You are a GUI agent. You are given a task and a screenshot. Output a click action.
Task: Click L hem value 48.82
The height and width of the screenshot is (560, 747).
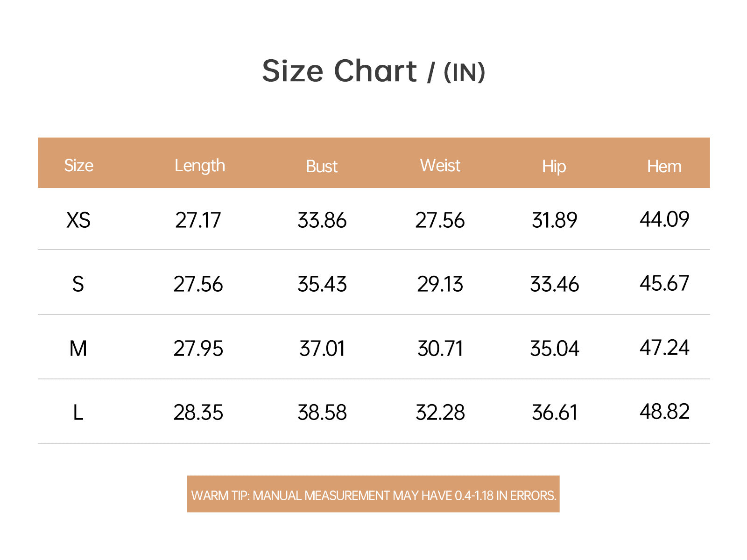click(664, 412)
